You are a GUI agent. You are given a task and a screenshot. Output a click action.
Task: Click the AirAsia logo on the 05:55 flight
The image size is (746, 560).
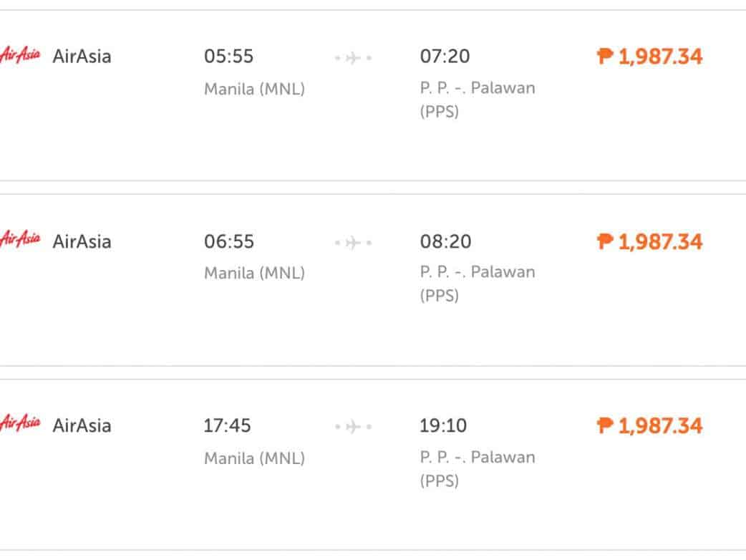click(x=20, y=55)
